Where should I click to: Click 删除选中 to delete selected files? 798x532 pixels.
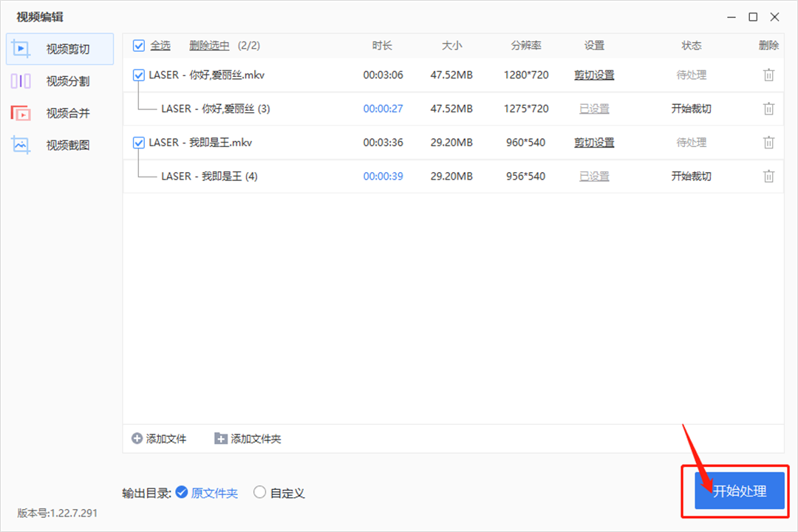click(x=209, y=46)
